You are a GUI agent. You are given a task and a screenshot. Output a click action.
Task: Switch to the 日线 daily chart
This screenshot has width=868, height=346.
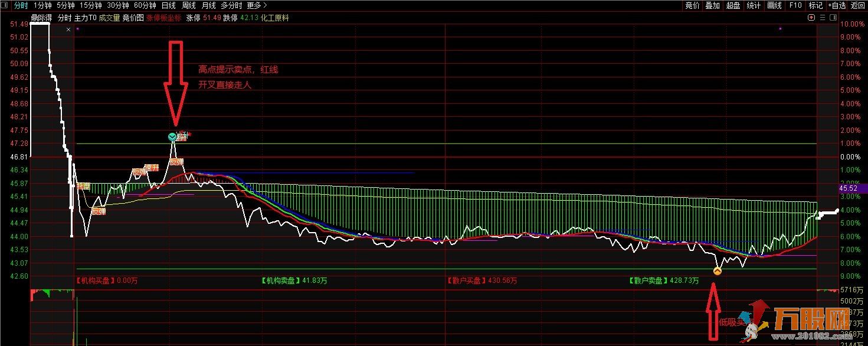(168, 5)
